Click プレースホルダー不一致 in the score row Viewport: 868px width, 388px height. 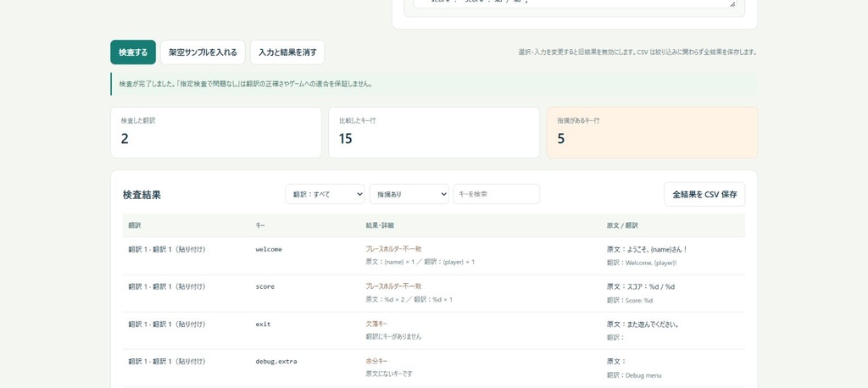tap(393, 286)
